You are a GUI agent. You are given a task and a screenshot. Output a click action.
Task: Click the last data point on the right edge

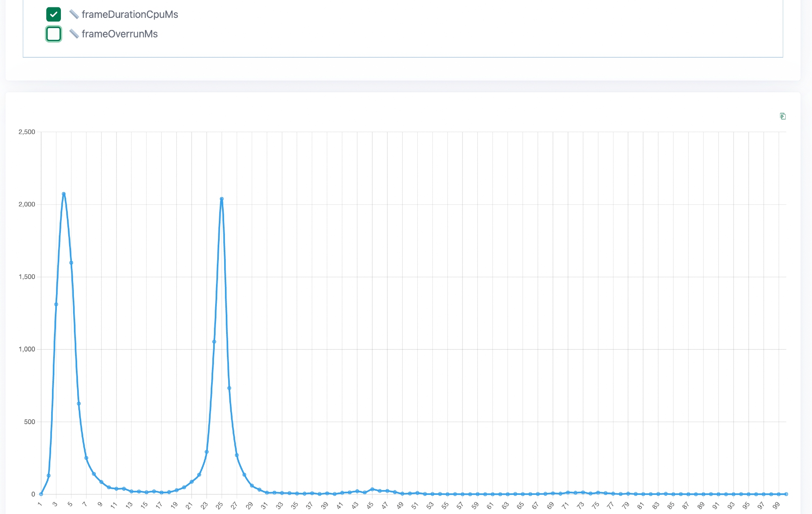coord(786,494)
